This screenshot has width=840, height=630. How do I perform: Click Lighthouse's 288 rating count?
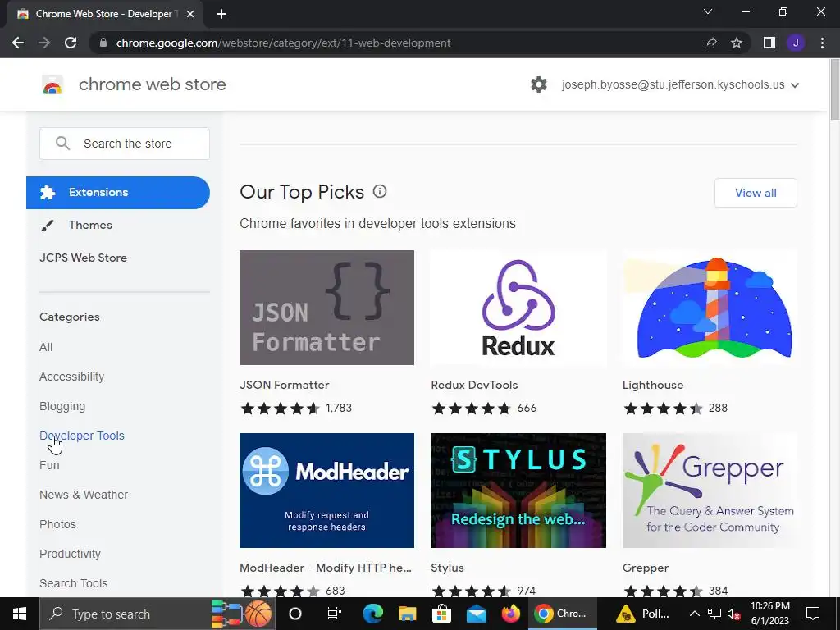click(x=718, y=409)
